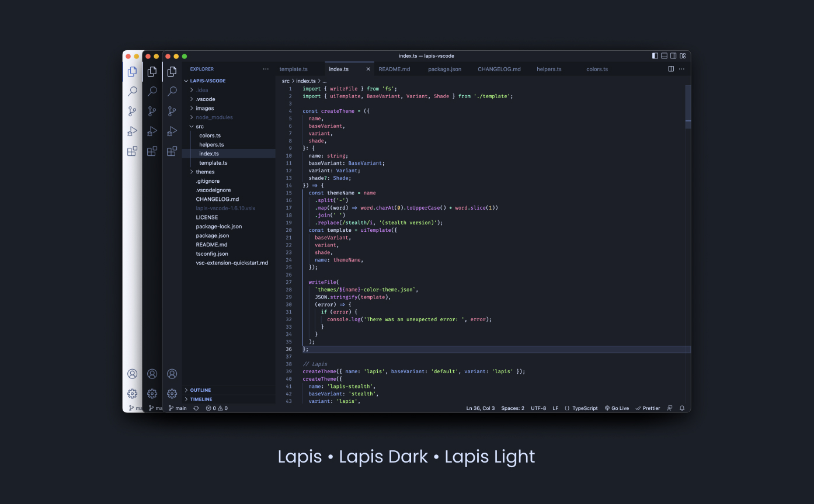
Task: Open Run and Debug in front window
Action: [172, 131]
